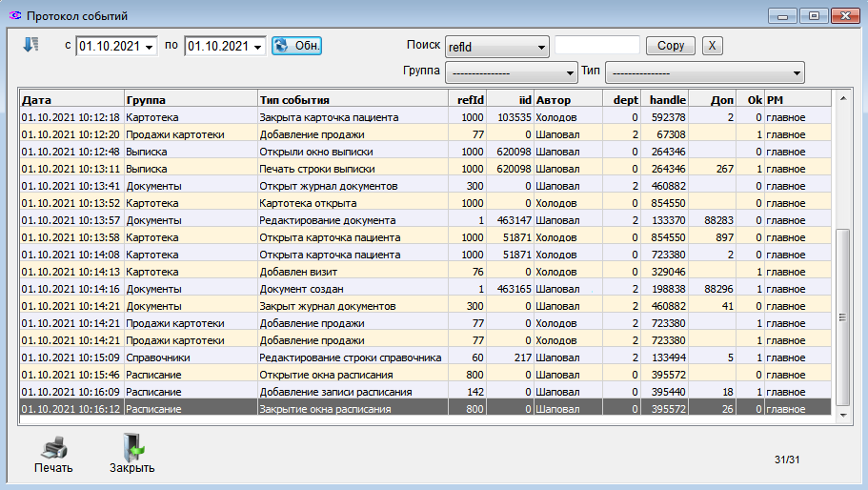Click the scrollbar up arrow
Screen dimensions: 868x490
coord(841,97)
